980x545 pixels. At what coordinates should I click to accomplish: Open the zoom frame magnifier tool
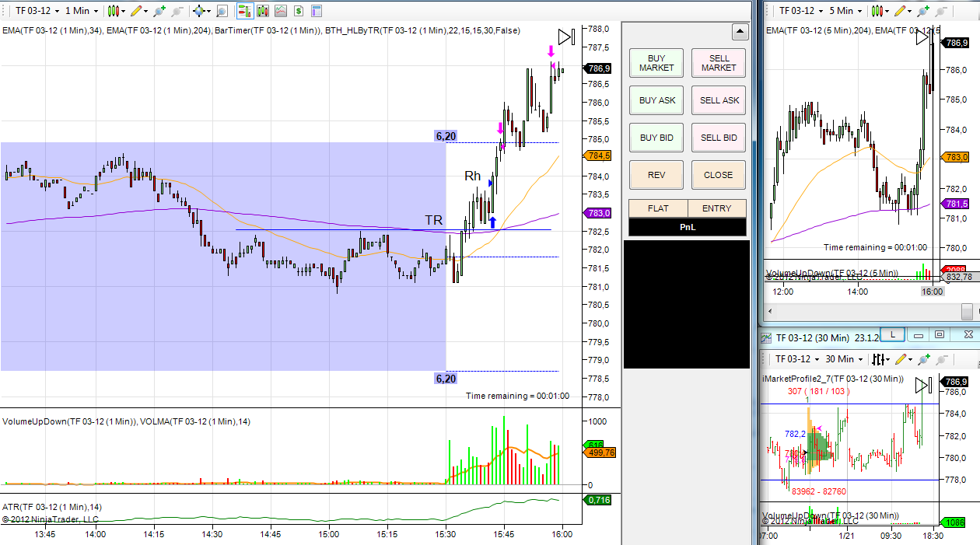[x=222, y=11]
